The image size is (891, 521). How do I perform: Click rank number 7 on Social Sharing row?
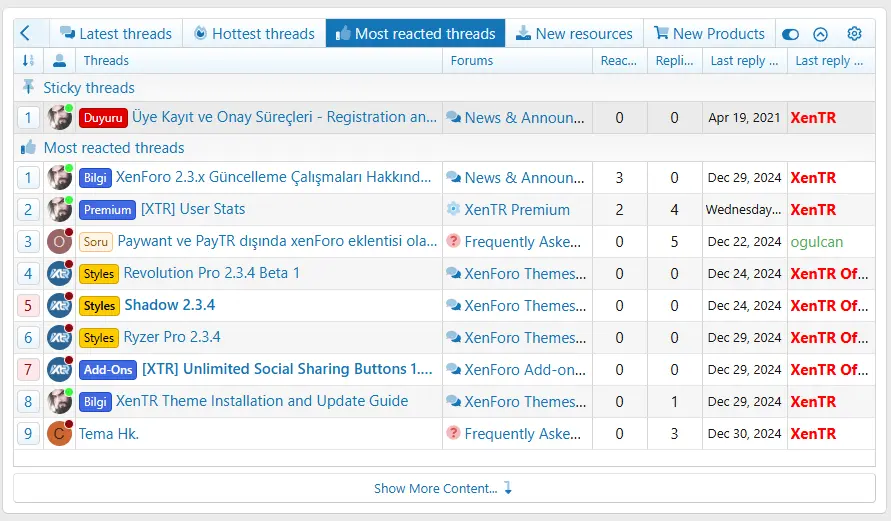click(28, 370)
